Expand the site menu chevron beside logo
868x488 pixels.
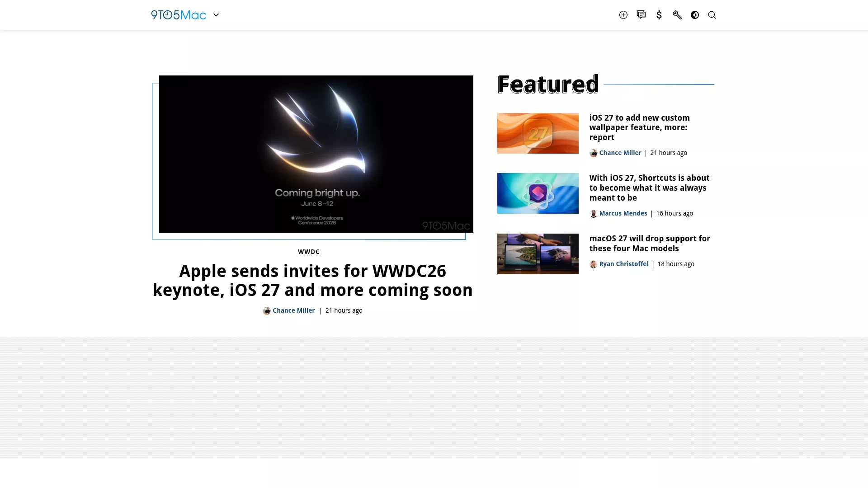point(216,15)
